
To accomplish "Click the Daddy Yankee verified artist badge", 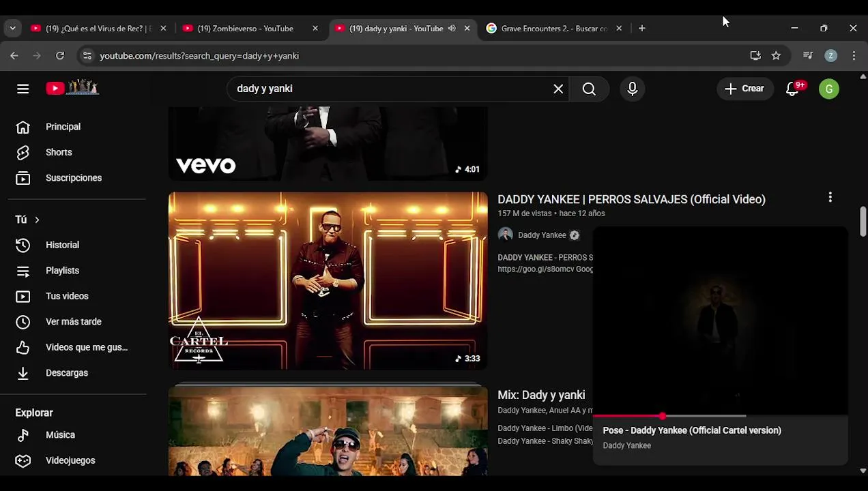I will click(x=575, y=235).
